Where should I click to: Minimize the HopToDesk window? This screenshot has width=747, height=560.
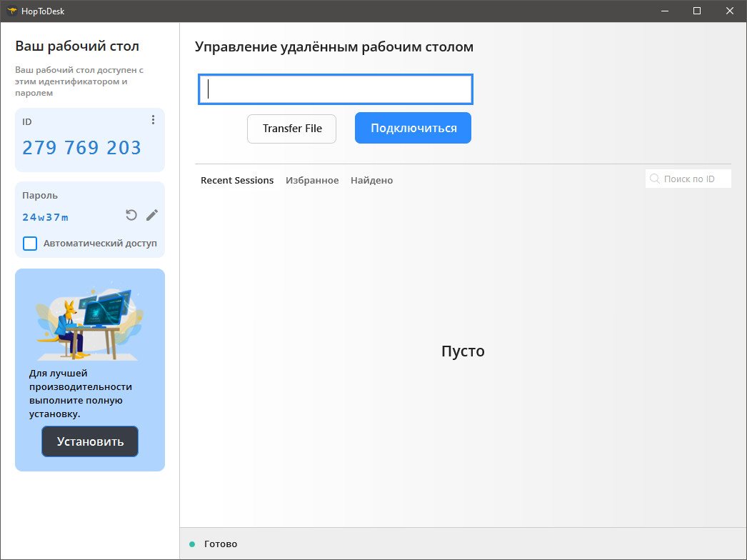pyautogui.click(x=665, y=11)
